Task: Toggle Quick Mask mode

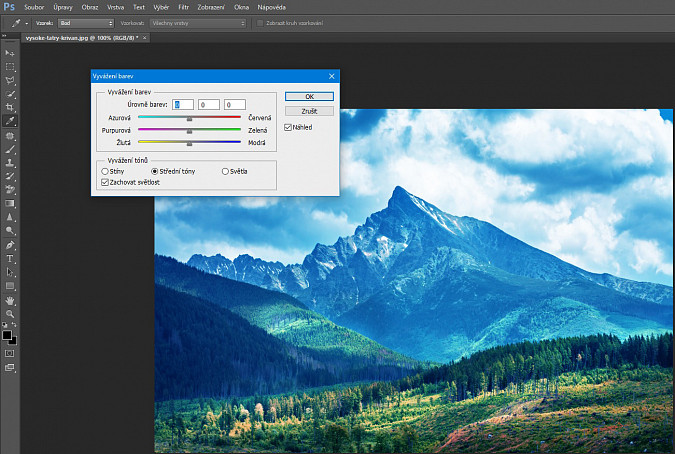Action: pos(9,353)
